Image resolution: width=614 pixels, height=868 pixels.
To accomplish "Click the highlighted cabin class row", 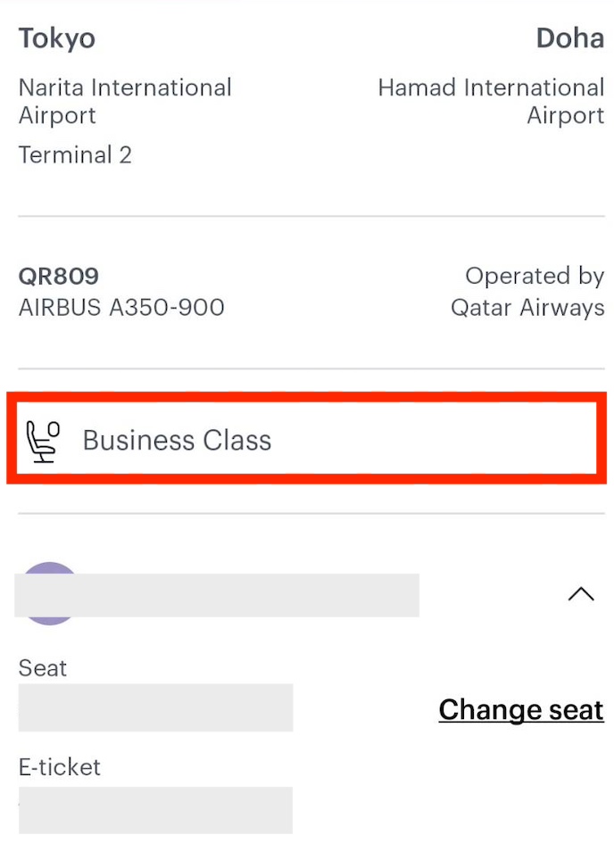I will [307, 438].
